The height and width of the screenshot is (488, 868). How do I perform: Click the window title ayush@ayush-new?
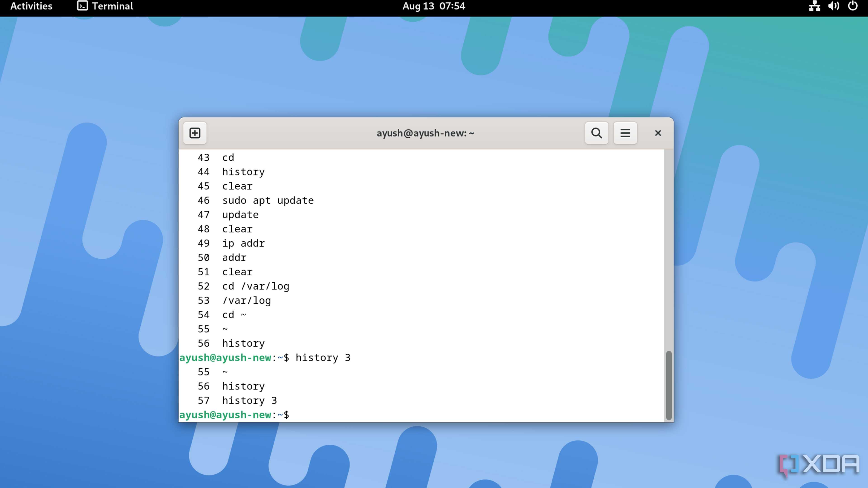425,133
